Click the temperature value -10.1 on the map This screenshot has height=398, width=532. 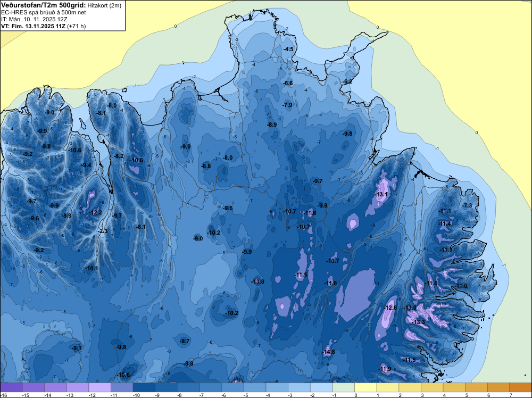coord(92,268)
